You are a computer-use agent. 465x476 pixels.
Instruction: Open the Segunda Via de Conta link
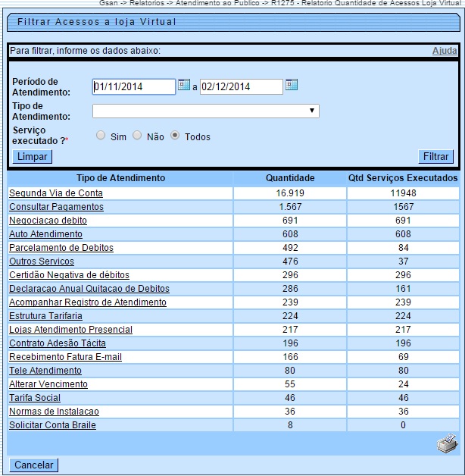56,193
